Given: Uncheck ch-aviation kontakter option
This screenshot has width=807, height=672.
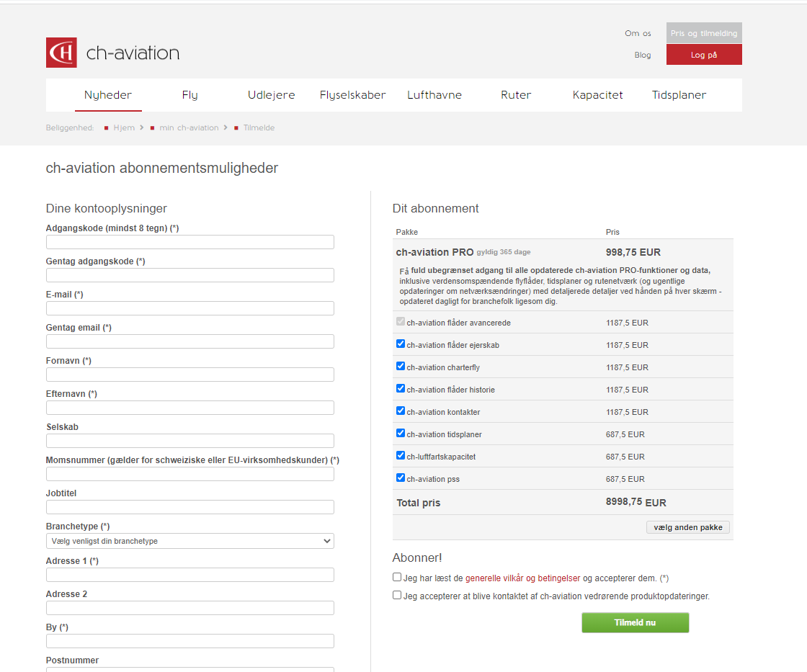Looking at the screenshot, I should coord(401,411).
